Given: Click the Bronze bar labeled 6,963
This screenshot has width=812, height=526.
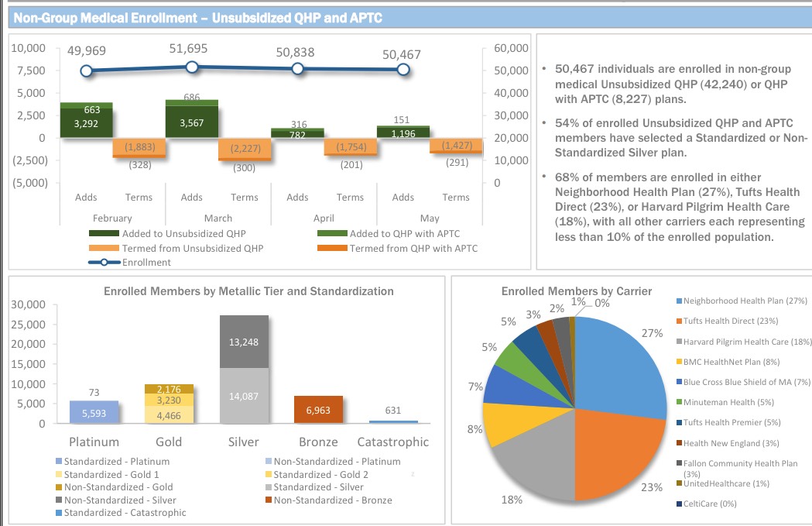Looking at the screenshot, I should pos(318,410).
